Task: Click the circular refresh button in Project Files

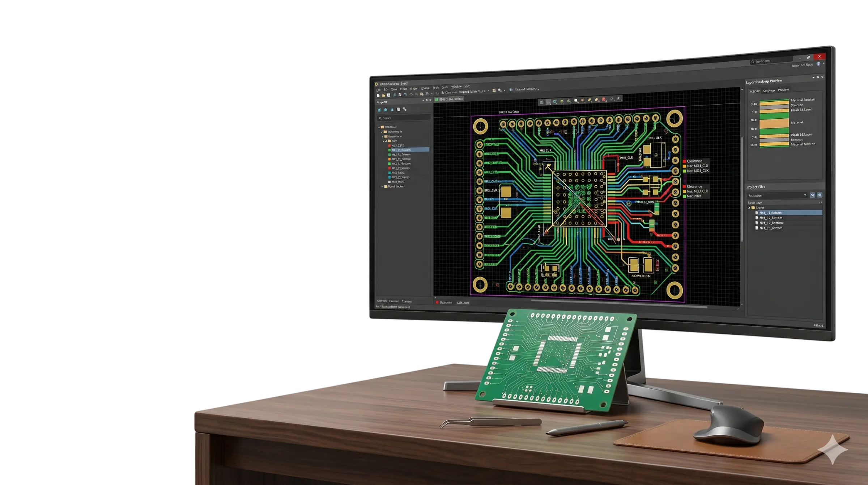Action: [x=820, y=195]
